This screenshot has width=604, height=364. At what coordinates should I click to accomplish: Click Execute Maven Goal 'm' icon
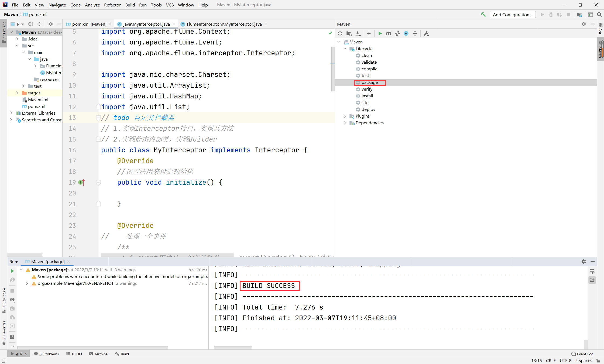pyautogui.click(x=388, y=33)
